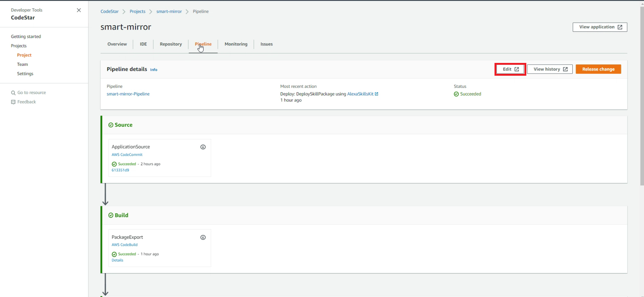Click PackageExport action name
The width and height of the screenshot is (644, 297).
coord(127,237)
